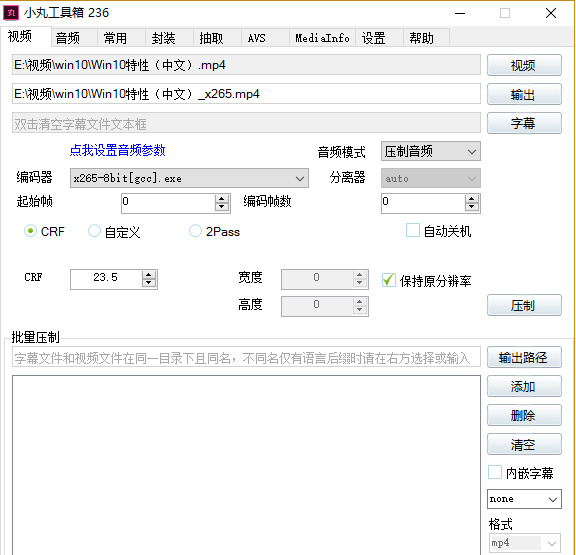This screenshot has height=555, width=576.
Task: Click the batch output path text field
Action: [x=246, y=357]
